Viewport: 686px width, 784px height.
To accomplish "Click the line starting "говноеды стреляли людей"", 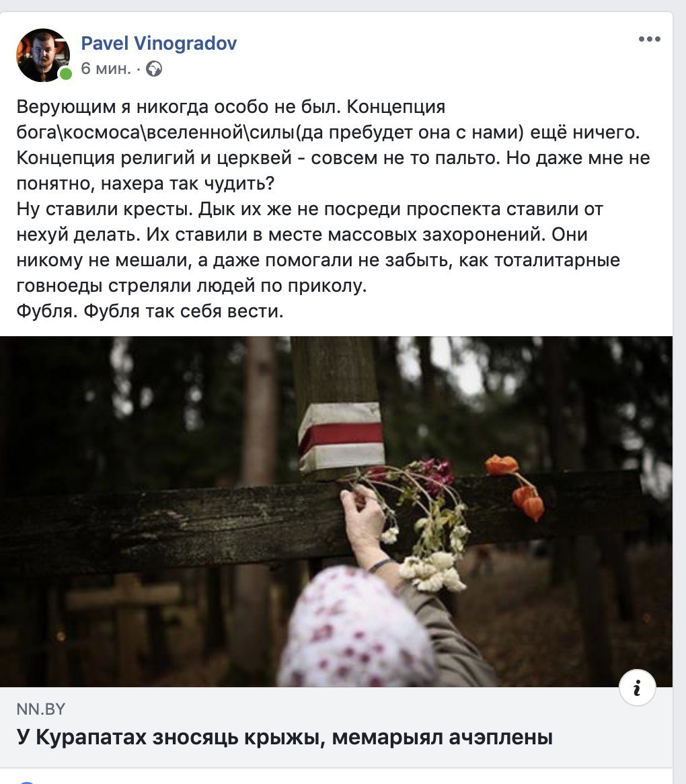I will point(192,286).
